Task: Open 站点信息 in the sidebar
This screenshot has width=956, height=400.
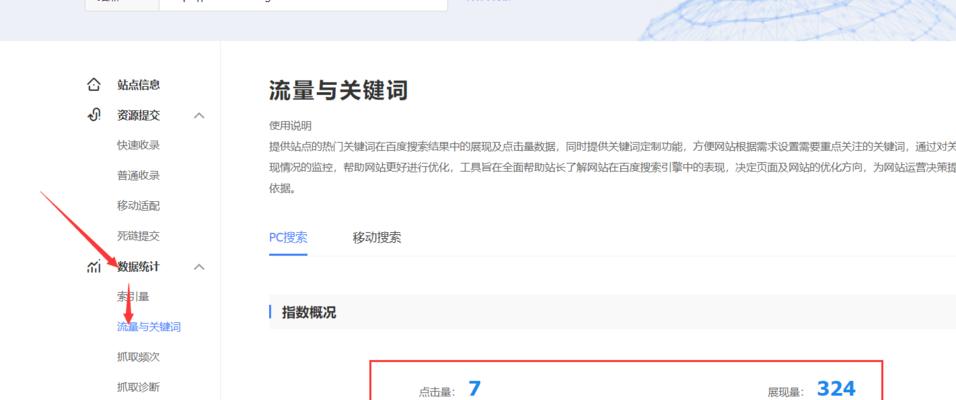Action: point(138,85)
